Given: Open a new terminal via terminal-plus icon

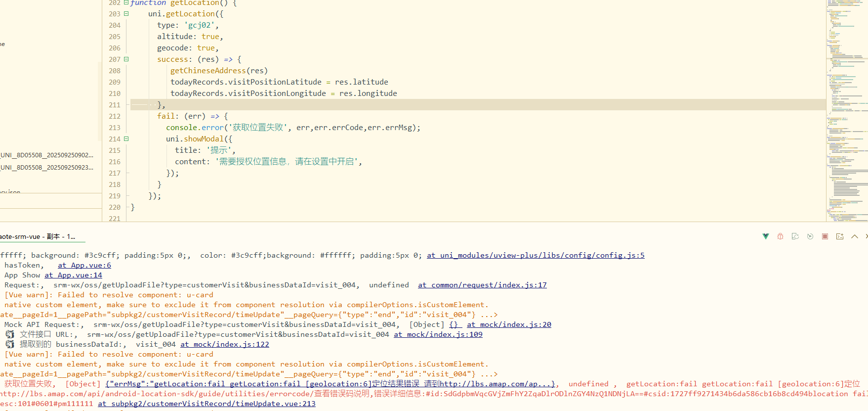Looking at the screenshot, I should point(839,236).
